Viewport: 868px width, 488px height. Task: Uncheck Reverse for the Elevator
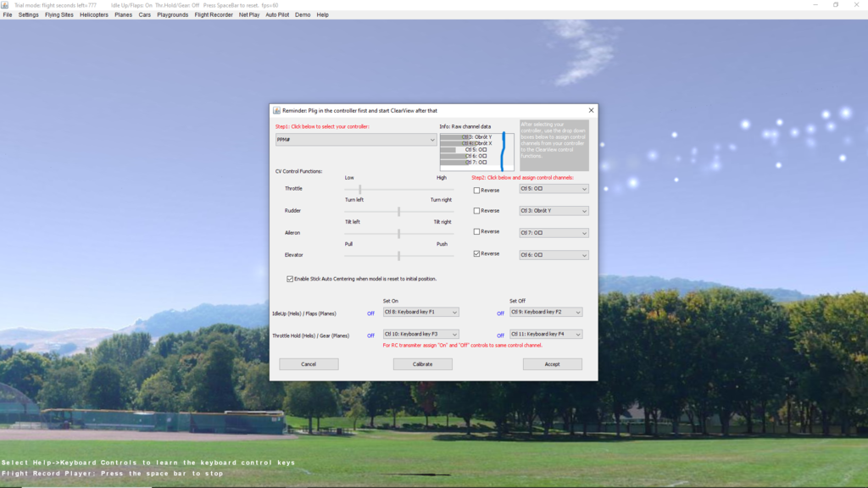[476, 253]
